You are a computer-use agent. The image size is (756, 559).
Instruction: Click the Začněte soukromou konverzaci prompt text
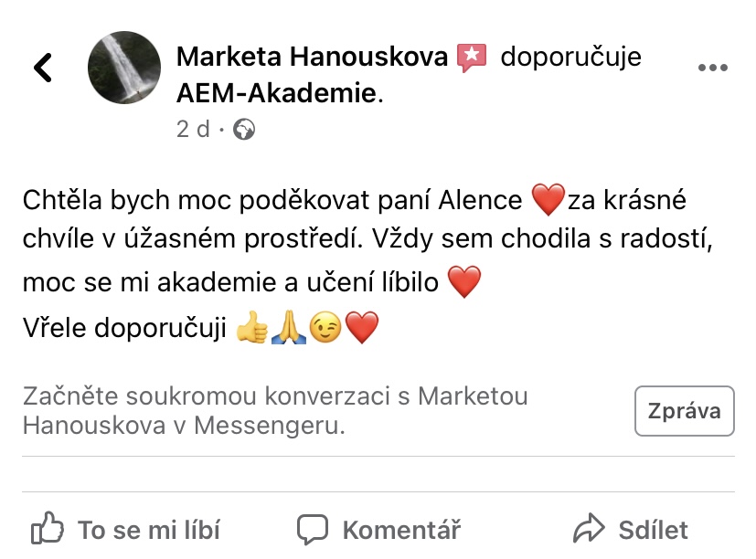tap(275, 411)
